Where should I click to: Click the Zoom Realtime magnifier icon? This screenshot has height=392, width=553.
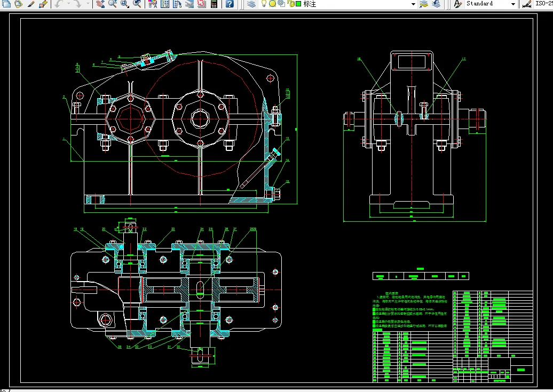[113, 4]
